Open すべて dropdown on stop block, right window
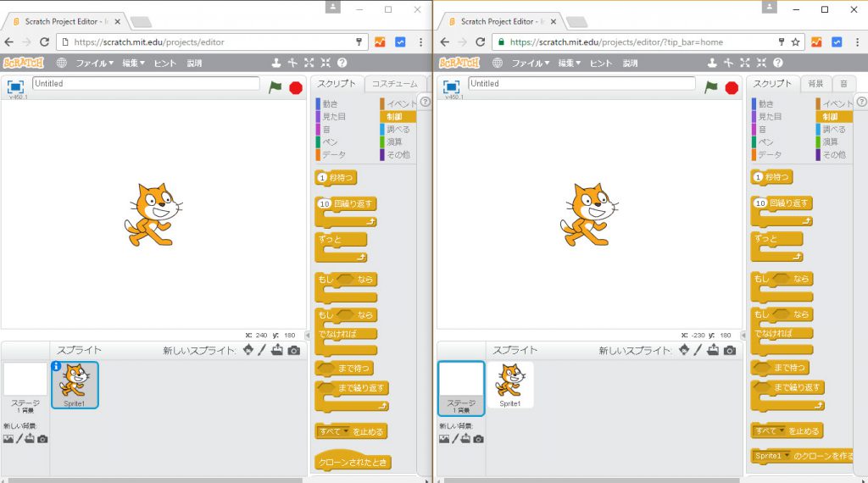Viewport: 868px width, 483px height. 770,431
